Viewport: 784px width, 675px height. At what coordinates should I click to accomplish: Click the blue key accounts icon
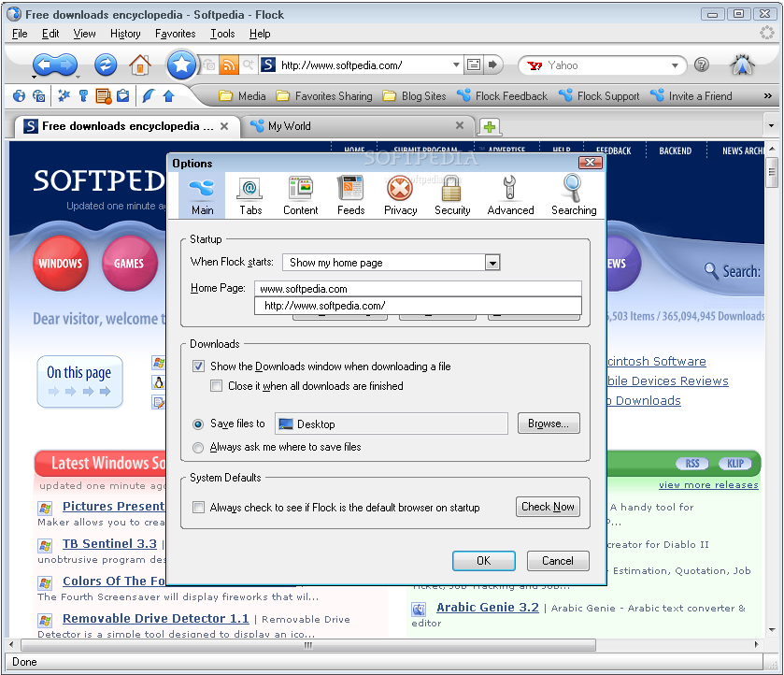coord(83,95)
